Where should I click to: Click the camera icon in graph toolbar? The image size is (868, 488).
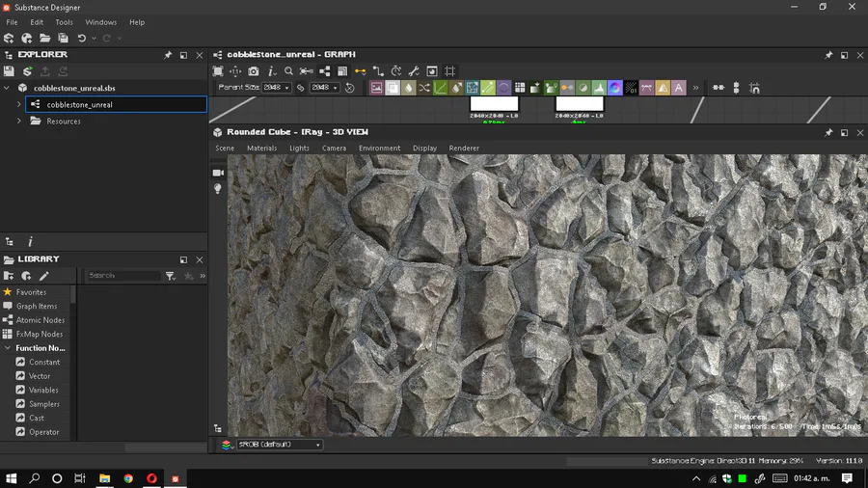(254, 71)
